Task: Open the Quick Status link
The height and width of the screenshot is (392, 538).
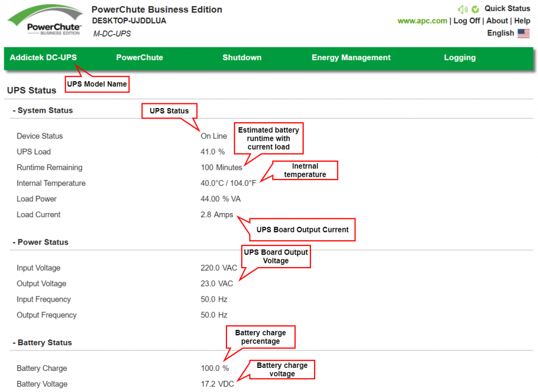Action: tap(507, 8)
